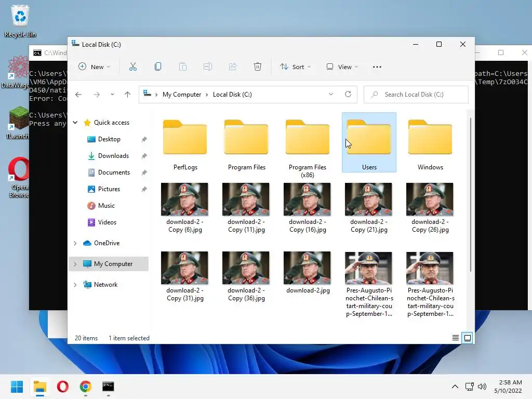The height and width of the screenshot is (399, 532).
Task: Click breadcrumb chevron after My Computer
Action: (x=207, y=95)
